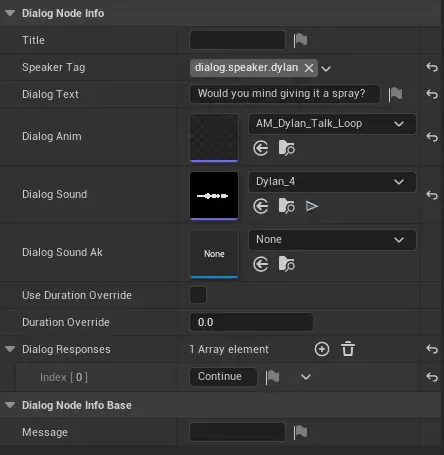Reset Index 0 response to default
444x455 pixels.
(432, 377)
